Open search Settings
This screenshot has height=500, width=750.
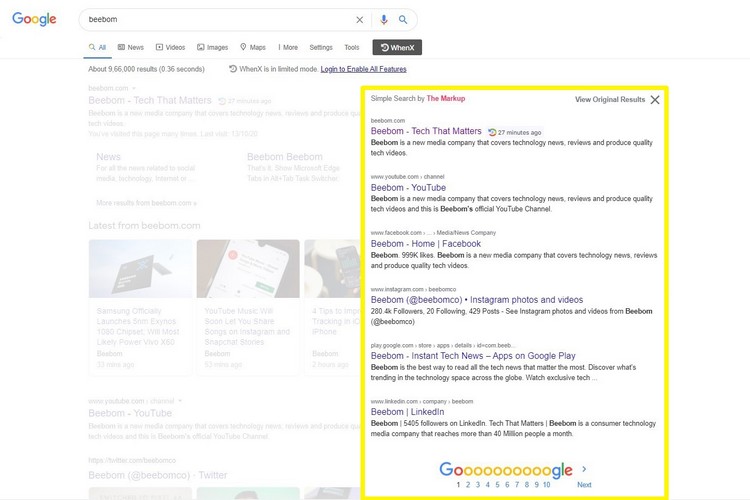[x=321, y=47]
